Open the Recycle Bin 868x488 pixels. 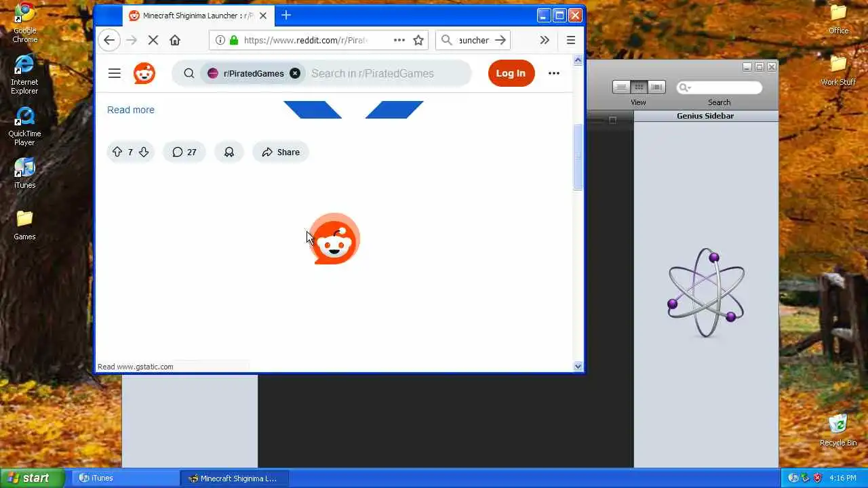(838, 430)
